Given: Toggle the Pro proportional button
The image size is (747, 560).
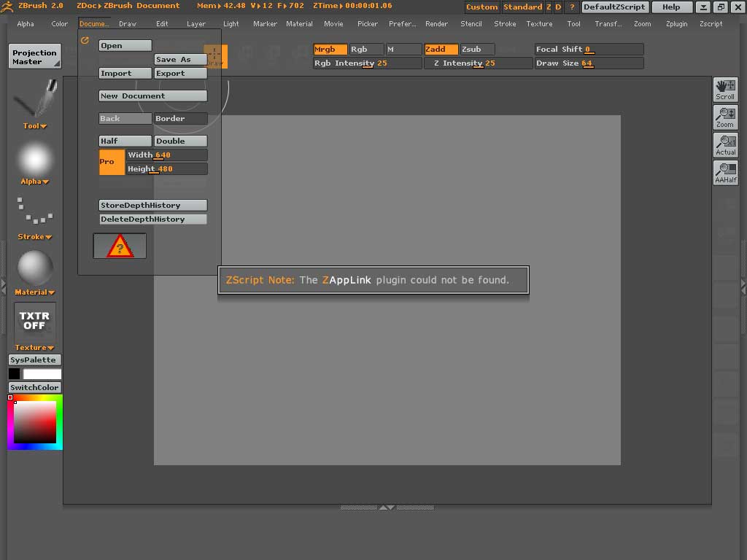Looking at the screenshot, I should coord(112,162).
